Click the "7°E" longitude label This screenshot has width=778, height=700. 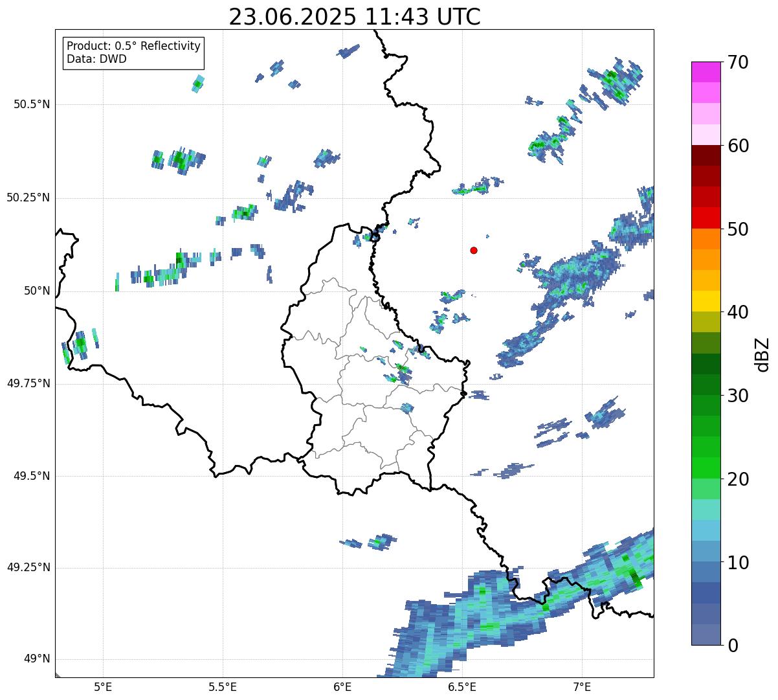point(582,686)
